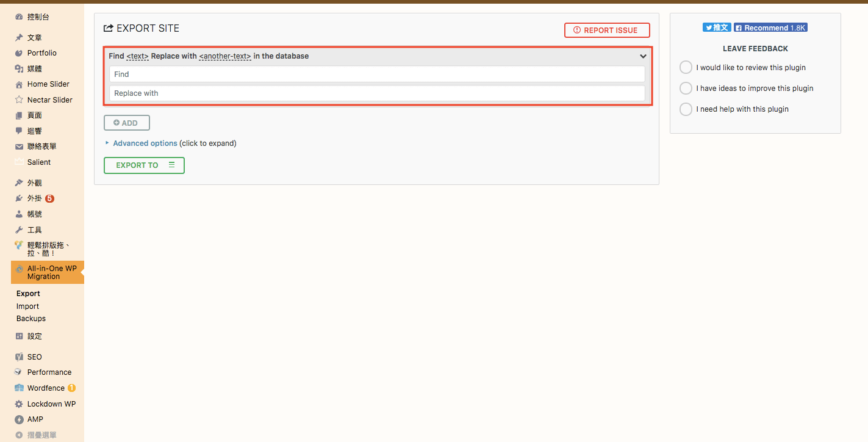The image size is (868, 442).
Task: Click the Performance cube icon
Action: point(19,372)
